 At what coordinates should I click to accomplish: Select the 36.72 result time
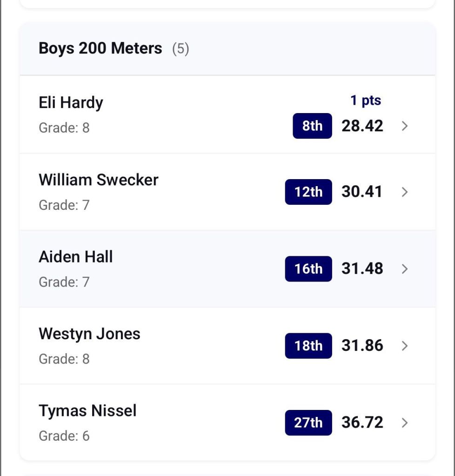(x=362, y=422)
